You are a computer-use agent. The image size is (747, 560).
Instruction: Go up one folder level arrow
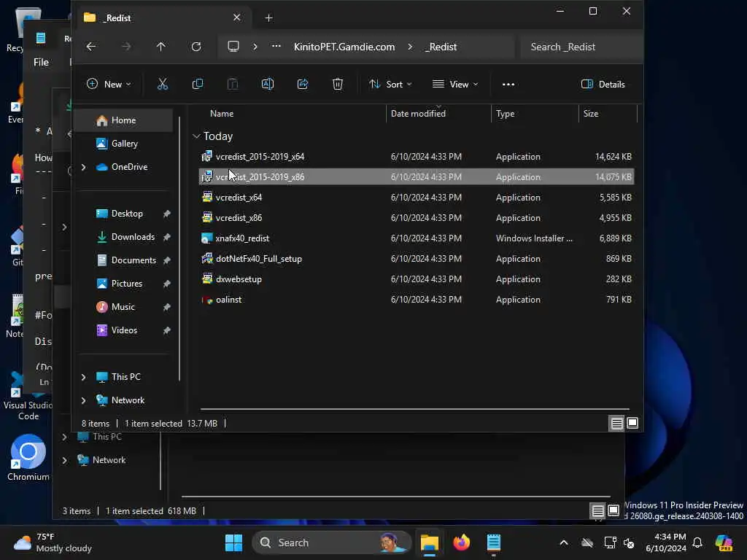pyautogui.click(x=161, y=47)
